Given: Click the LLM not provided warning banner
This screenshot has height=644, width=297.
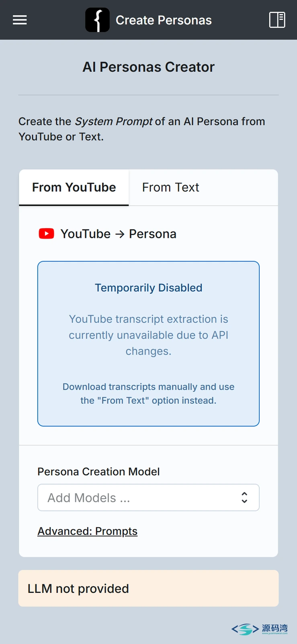Looking at the screenshot, I should (x=148, y=588).
